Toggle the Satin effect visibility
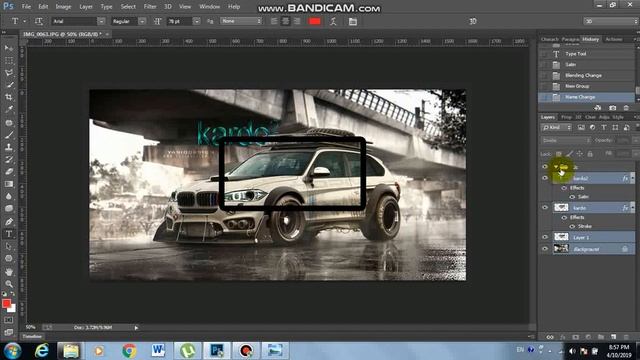Screen dimensions: 640x360 572,197
